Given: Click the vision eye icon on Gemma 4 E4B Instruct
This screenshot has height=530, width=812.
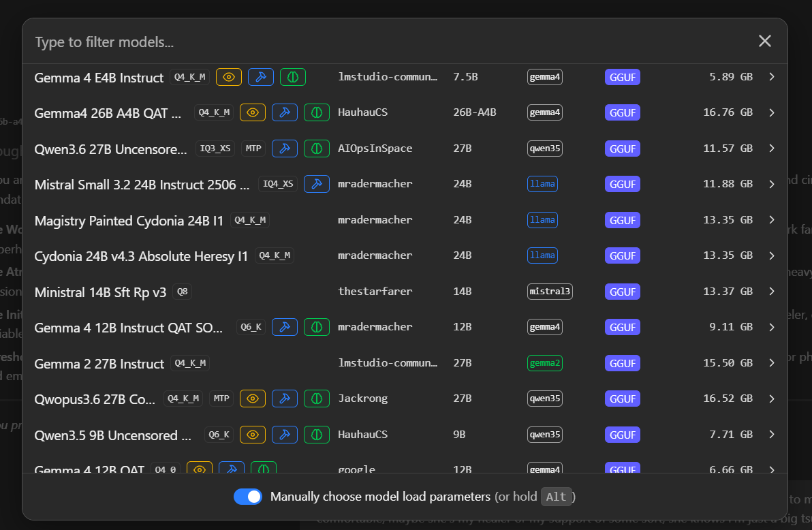Looking at the screenshot, I should click(229, 77).
